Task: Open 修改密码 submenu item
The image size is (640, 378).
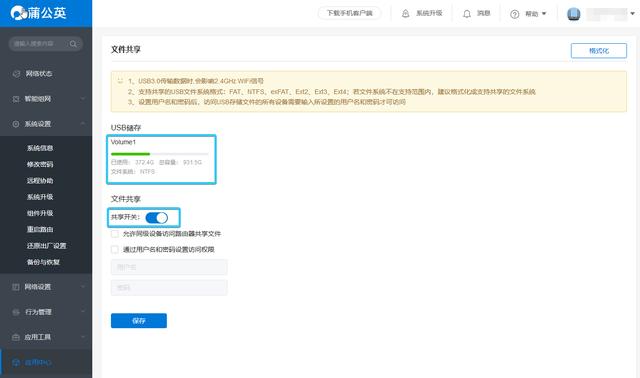Action: pyautogui.click(x=40, y=165)
